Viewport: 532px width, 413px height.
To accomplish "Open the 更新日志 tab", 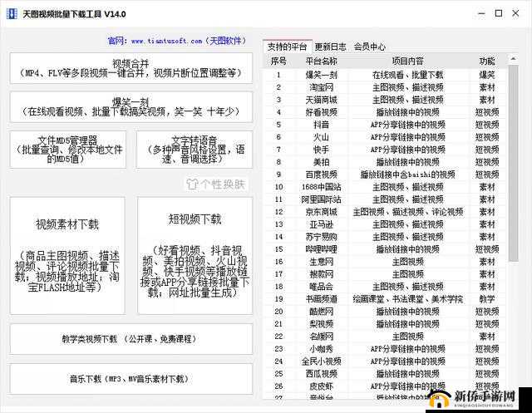I will coord(331,47).
